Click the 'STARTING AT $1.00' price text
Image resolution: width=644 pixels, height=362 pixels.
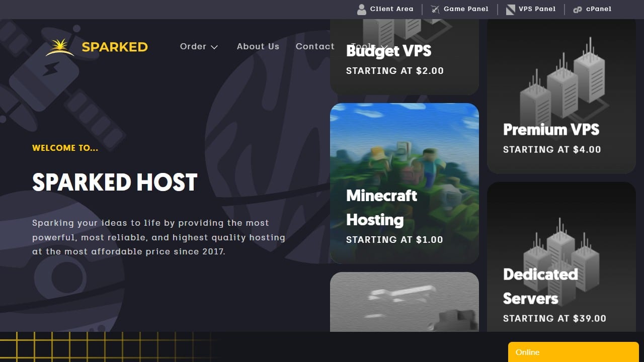(395, 240)
